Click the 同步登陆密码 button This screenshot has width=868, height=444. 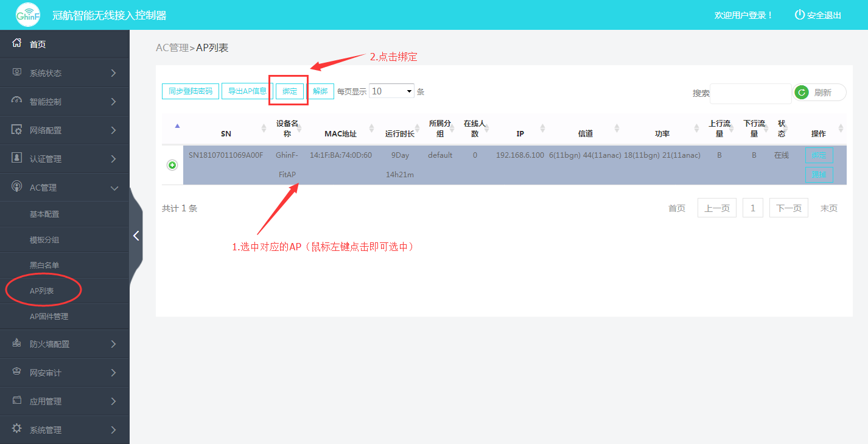coord(191,91)
